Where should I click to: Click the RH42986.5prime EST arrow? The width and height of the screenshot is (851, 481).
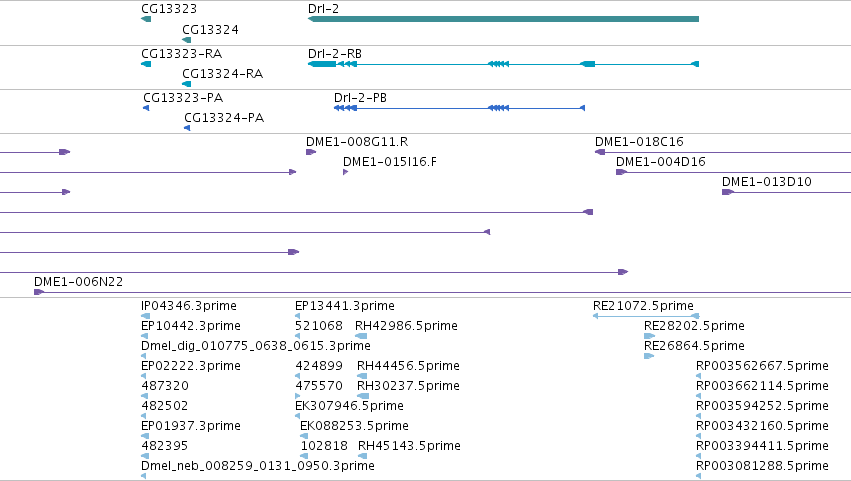(x=361, y=336)
